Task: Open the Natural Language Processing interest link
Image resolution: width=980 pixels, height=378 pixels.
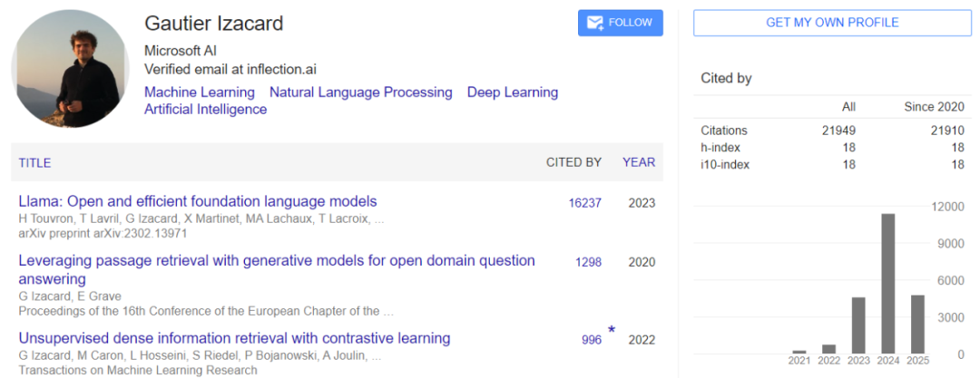Action: point(360,92)
